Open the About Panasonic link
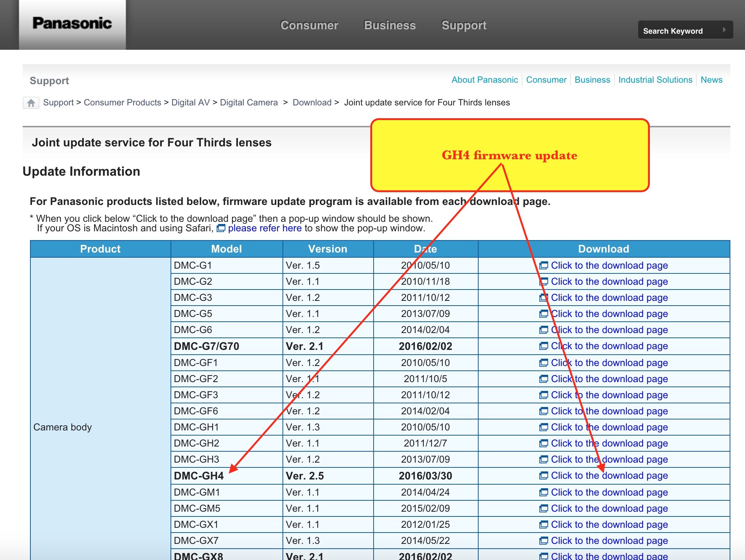This screenshot has width=745, height=560. [485, 80]
